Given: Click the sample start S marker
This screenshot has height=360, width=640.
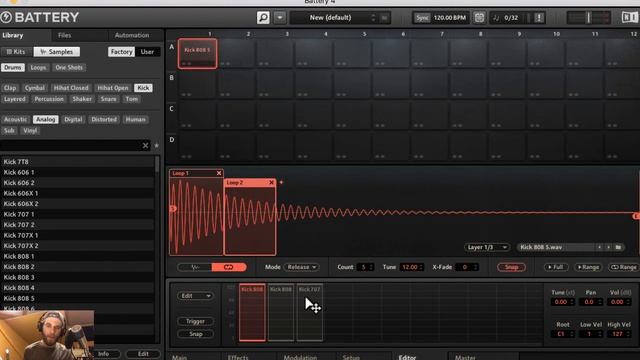Looking at the screenshot, I should pyautogui.click(x=173, y=209).
